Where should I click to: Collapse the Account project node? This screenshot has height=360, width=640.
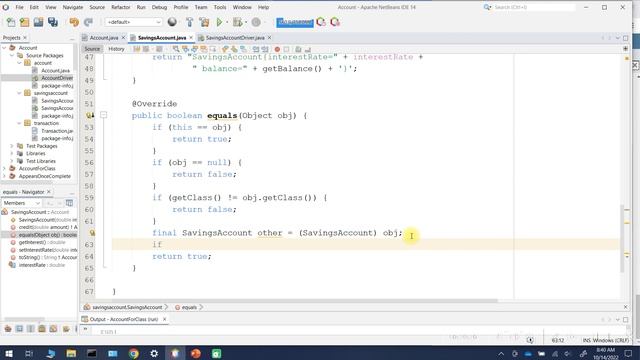pyautogui.click(x=4, y=48)
